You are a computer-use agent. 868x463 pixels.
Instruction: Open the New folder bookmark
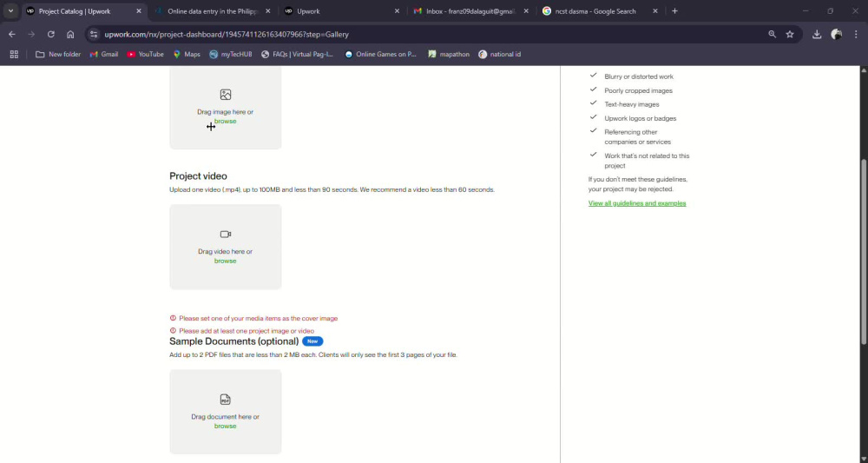(58, 54)
